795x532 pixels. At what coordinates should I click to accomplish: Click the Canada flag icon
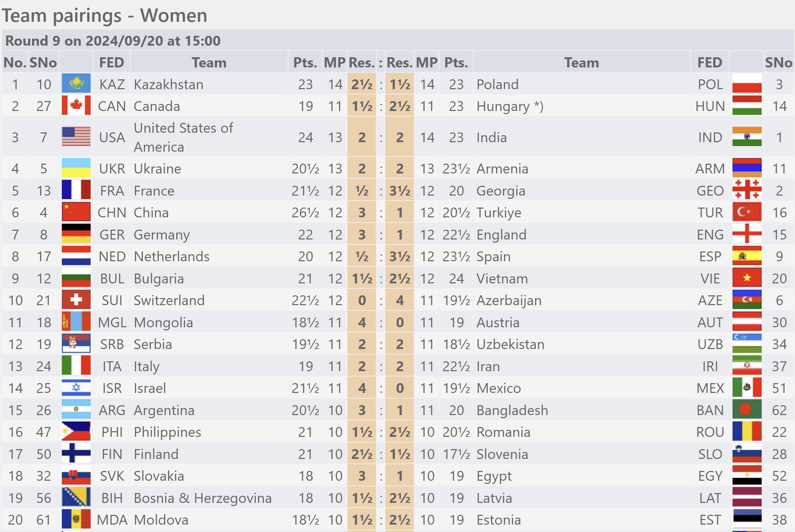tap(76, 106)
